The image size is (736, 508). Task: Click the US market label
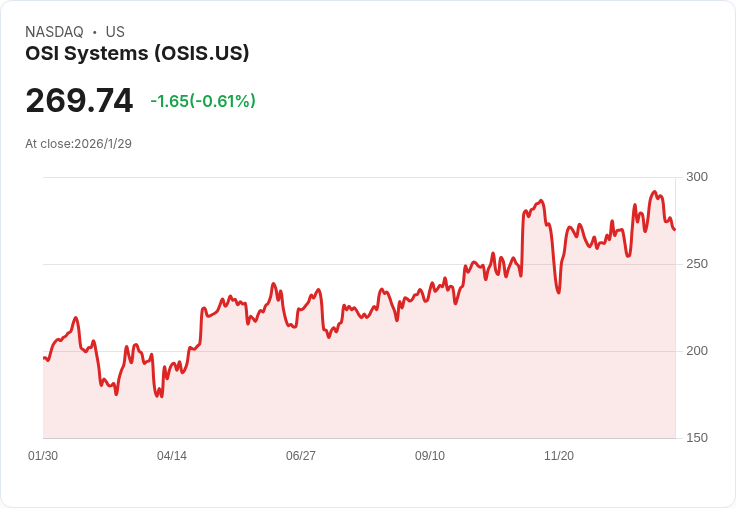115,32
